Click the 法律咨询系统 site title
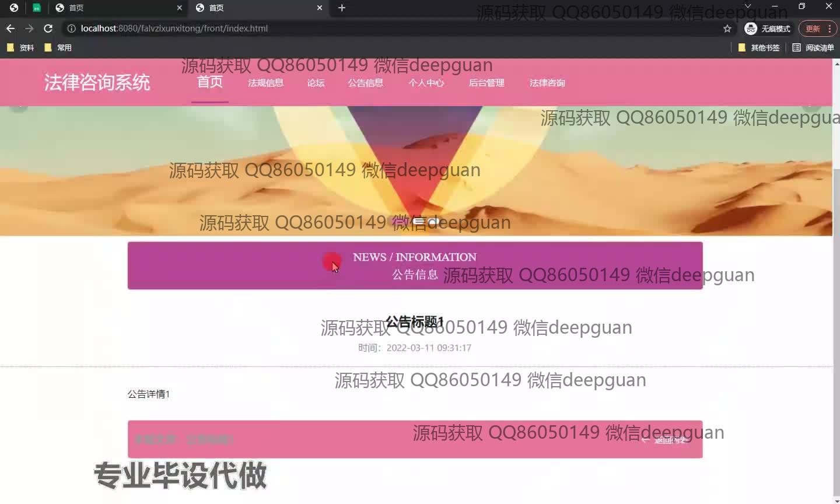 [x=97, y=82]
